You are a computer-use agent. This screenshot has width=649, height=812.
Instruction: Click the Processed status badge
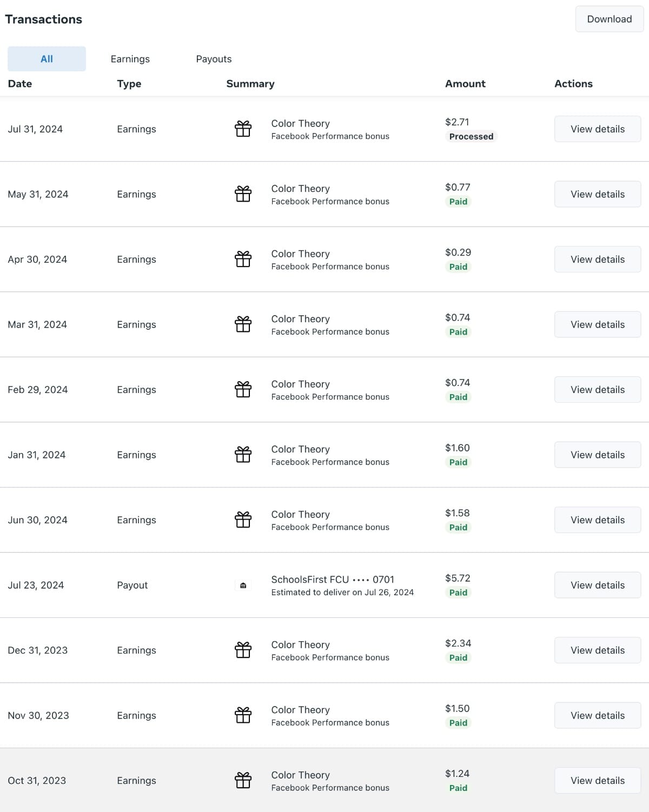tap(471, 137)
